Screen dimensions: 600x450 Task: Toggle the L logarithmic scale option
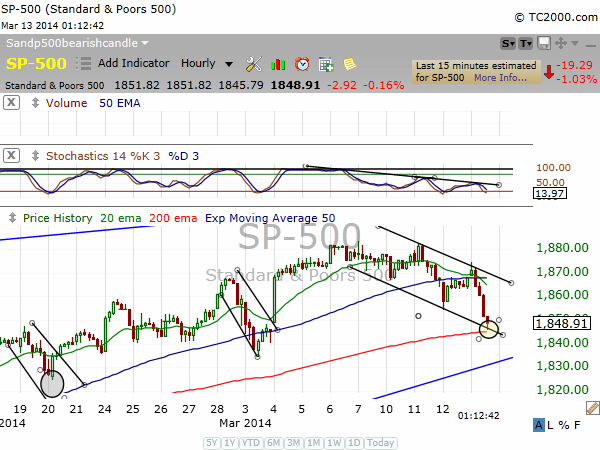(x=550, y=425)
